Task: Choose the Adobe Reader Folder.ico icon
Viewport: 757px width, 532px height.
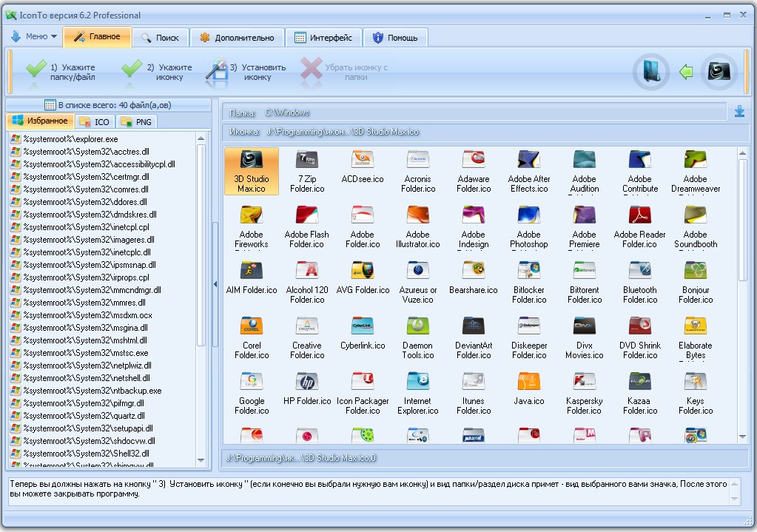Action: coord(639,227)
